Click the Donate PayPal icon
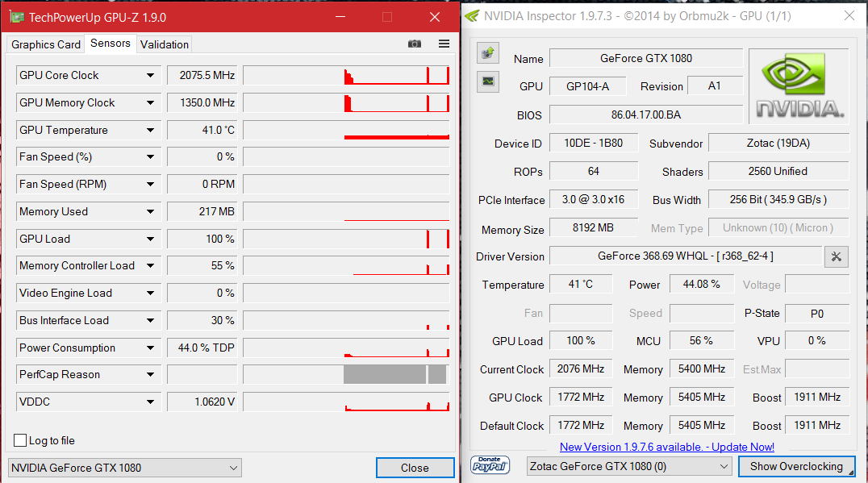868x483 pixels. pyautogui.click(x=490, y=464)
